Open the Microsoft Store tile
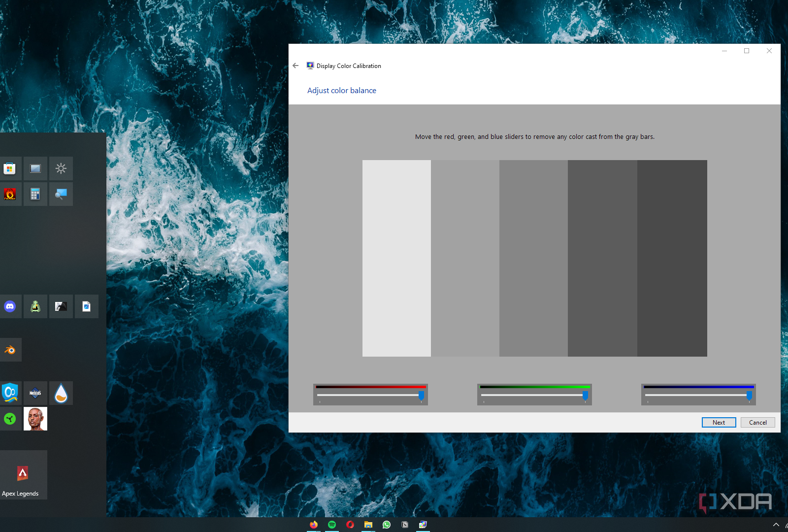This screenshot has height=532, width=788. pyautogui.click(x=10, y=168)
